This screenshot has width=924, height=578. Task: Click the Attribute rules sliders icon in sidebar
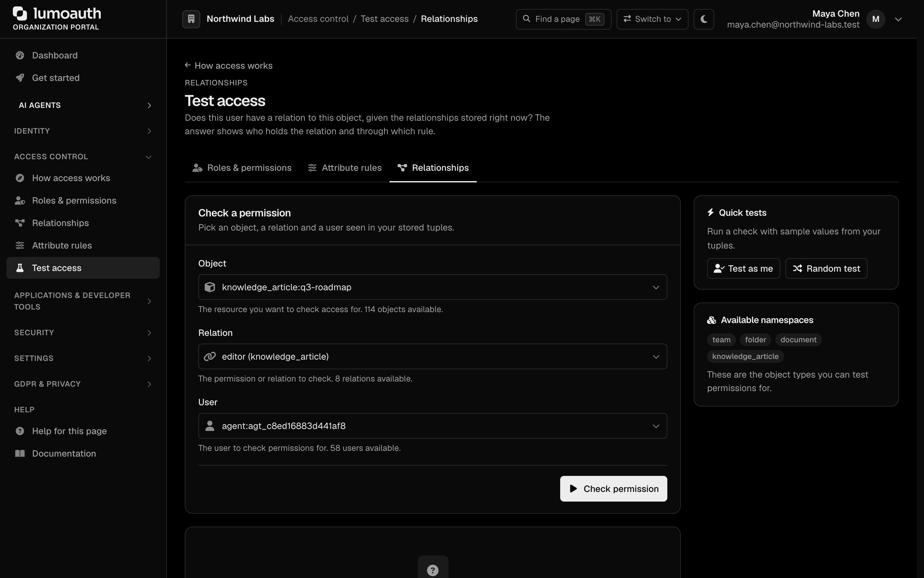(x=20, y=245)
